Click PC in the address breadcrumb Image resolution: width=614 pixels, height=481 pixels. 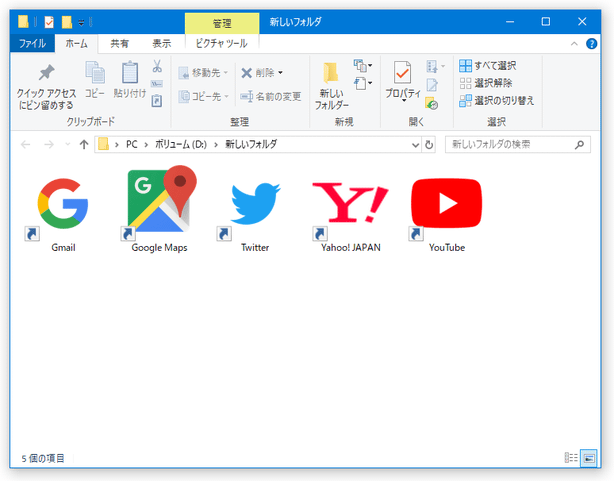132,145
